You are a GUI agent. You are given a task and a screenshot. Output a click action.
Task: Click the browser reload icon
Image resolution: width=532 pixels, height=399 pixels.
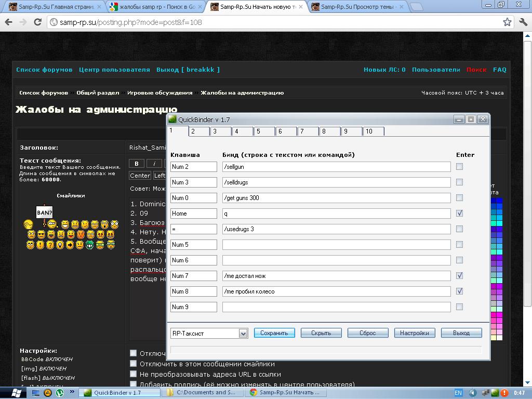click(x=37, y=22)
